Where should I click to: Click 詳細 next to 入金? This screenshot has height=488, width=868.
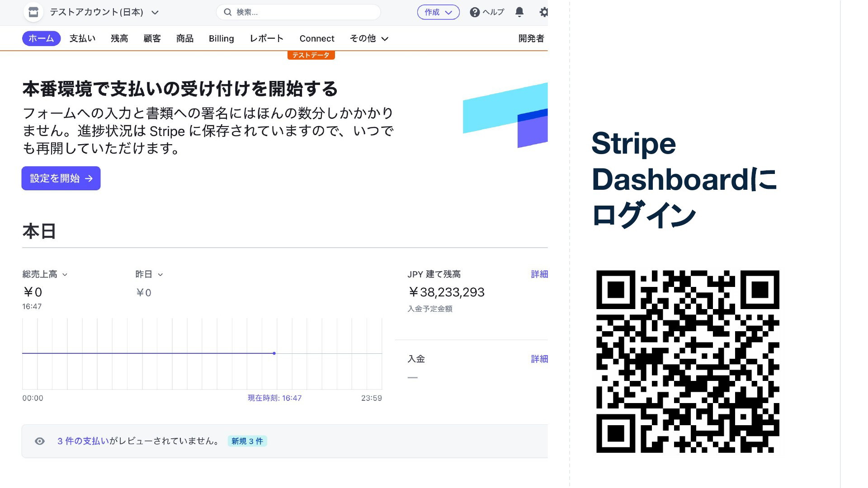click(x=539, y=359)
